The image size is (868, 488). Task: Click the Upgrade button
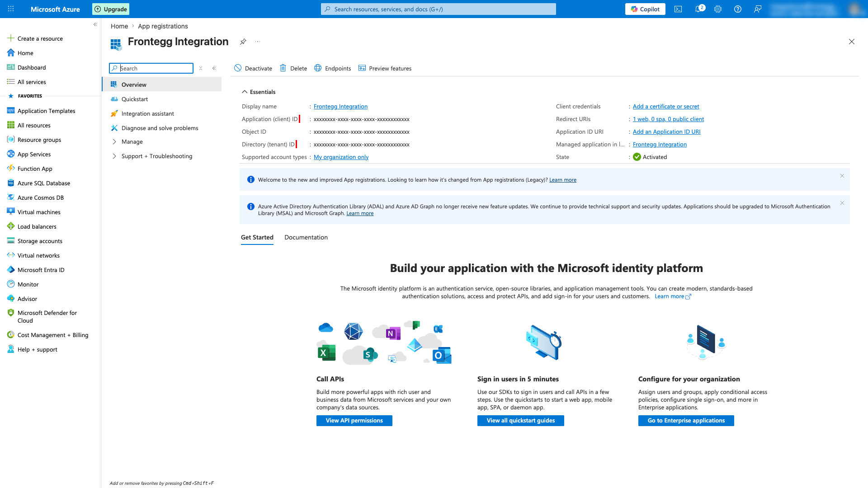point(111,9)
